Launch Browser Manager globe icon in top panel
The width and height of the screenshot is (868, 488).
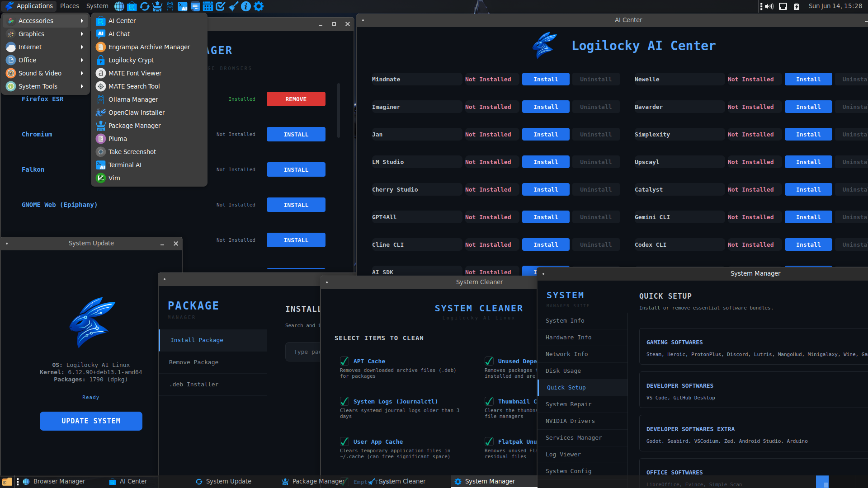click(119, 6)
